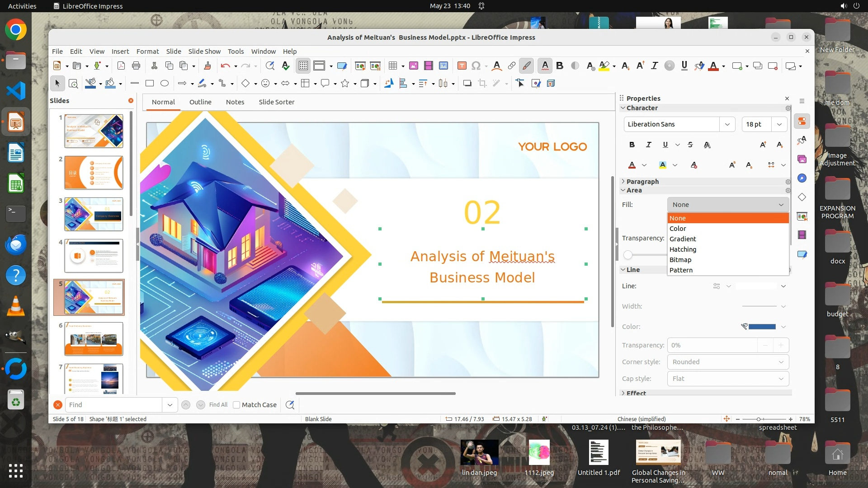This screenshot has width=868, height=488.
Task: Click the Print icon in toolbar
Action: (x=136, y=66)
